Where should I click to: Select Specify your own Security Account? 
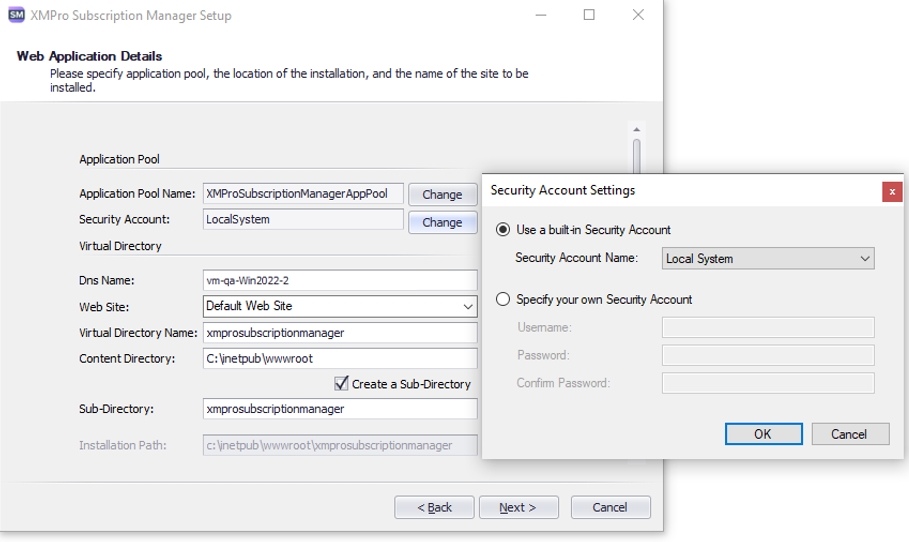pos(503,299)
